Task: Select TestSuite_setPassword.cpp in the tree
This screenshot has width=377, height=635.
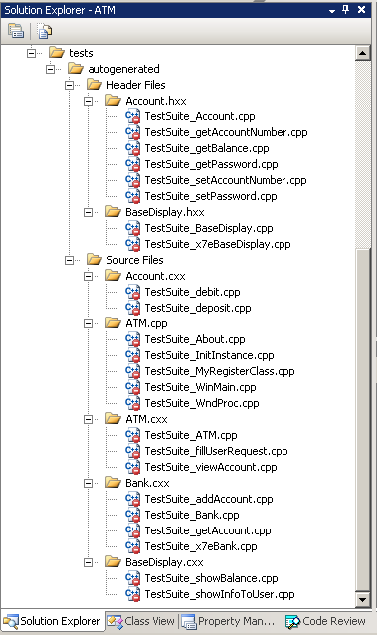Action: tap(211, 196)
